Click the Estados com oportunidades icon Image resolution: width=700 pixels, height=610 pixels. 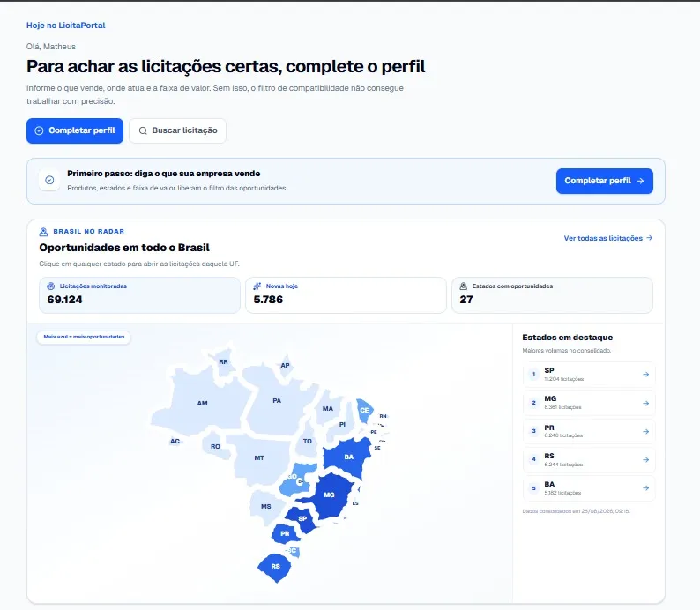(464, 286)
